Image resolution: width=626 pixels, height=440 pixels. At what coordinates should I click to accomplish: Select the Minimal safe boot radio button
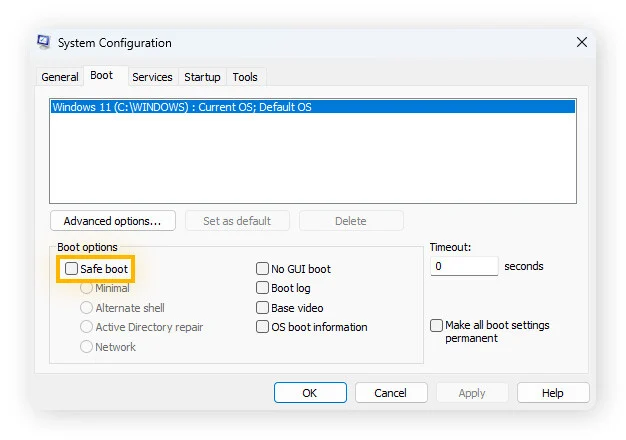point(87,288)
